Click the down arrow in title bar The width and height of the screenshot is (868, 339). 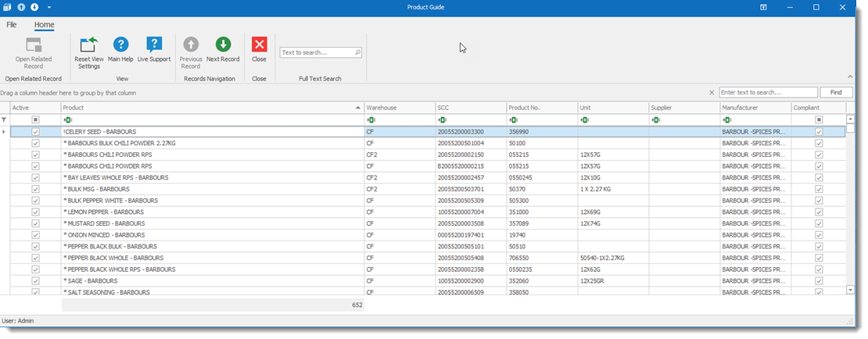(x=34, y=7)
